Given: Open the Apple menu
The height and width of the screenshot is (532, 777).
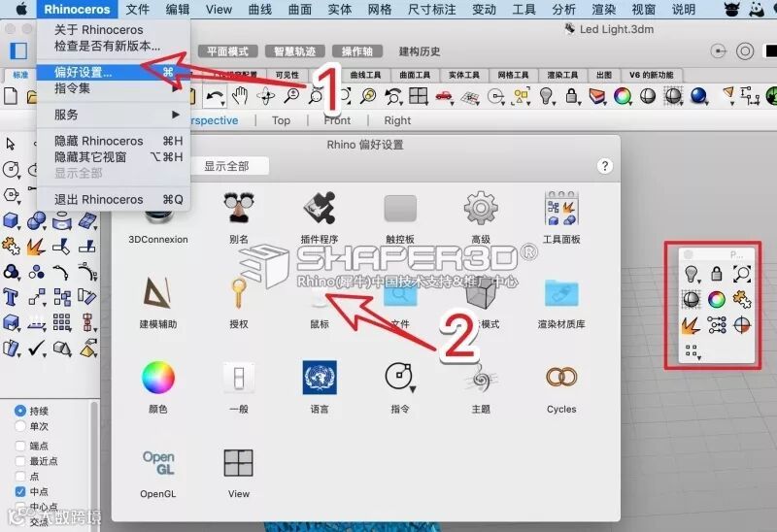Looking at the screenshot, I should pos(20,9).
